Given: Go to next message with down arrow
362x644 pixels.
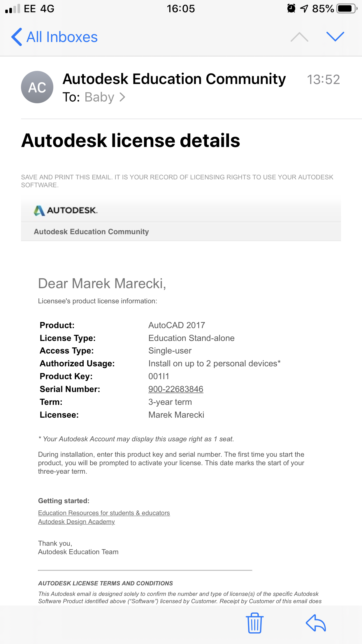Looking at the screenshot, I should coord(335,37).
